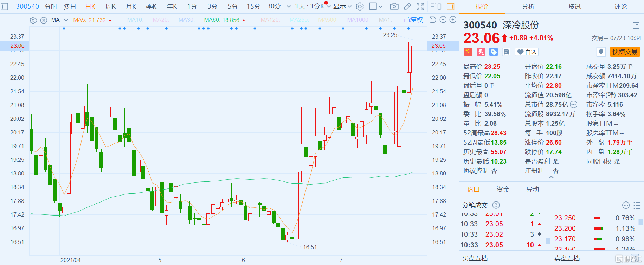
Task: Select 5分 minute chart
Action: [233, 6]
